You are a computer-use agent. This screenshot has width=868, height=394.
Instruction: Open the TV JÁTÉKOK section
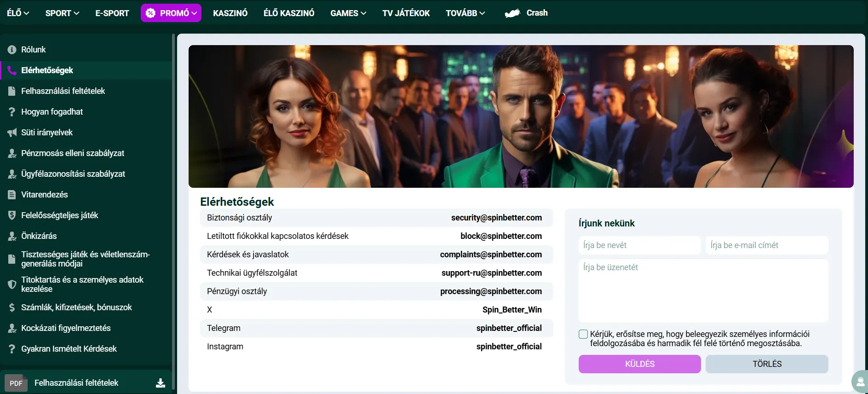click(x=406, y=13)
